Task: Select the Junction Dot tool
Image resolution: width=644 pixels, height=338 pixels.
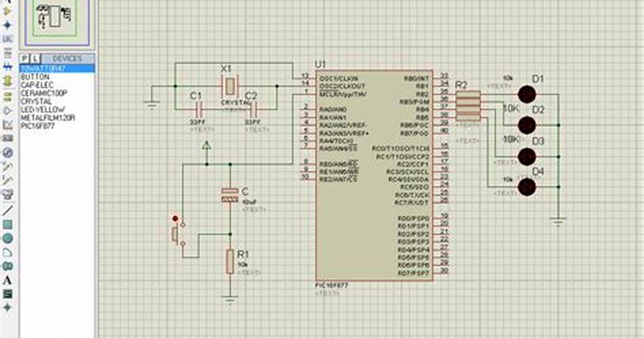Action: [8, 25]
